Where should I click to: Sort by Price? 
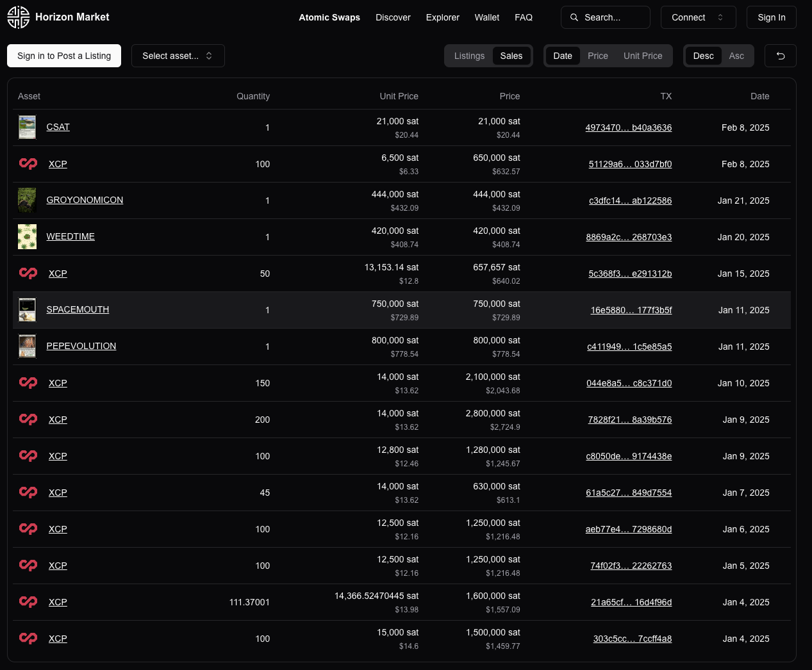pos(598,56)
